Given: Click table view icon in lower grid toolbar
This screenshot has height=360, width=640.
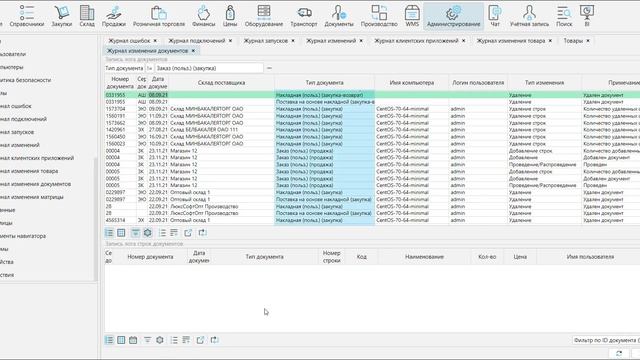Looking at the screenshot, I should 121,340.
